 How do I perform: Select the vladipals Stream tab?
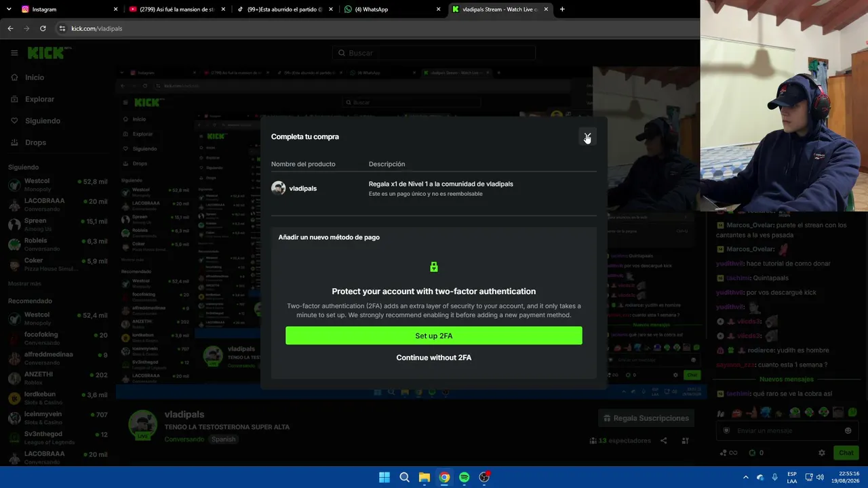click(x=500, y=9)
